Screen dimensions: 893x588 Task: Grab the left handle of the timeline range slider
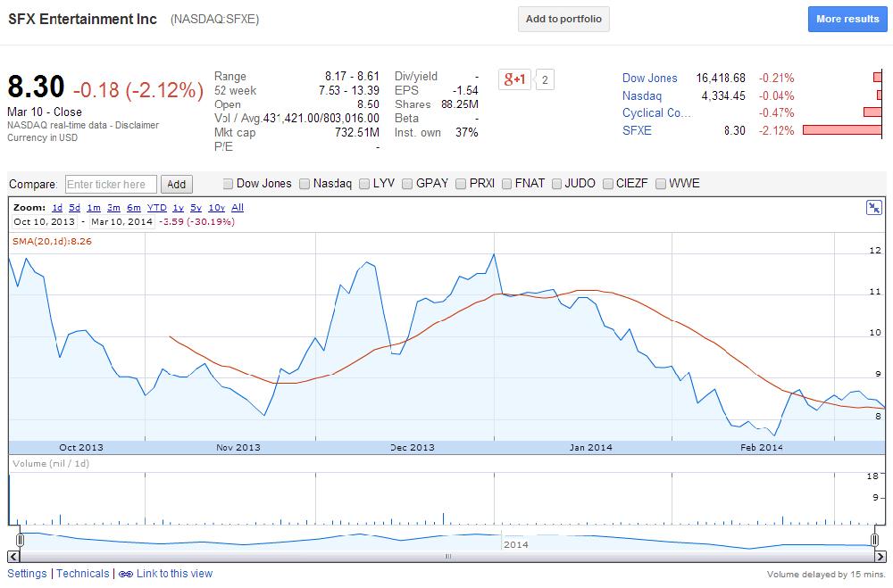pos(20,540)
